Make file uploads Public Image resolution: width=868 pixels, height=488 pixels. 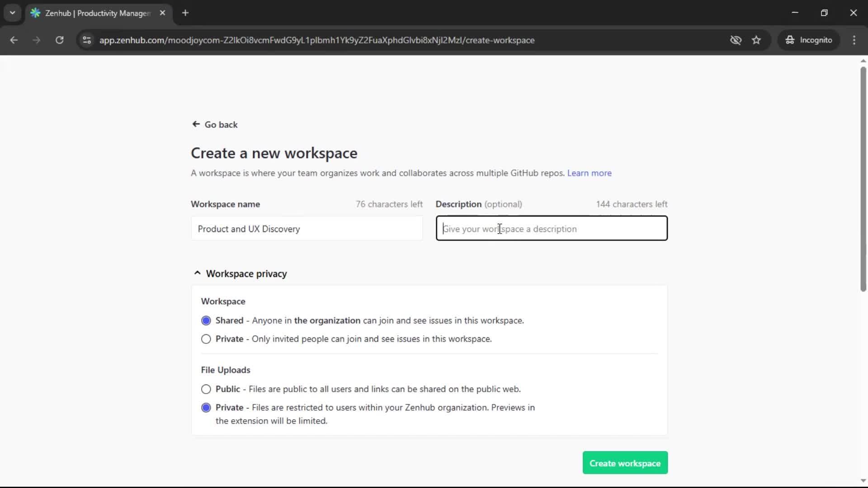point(206,389)
